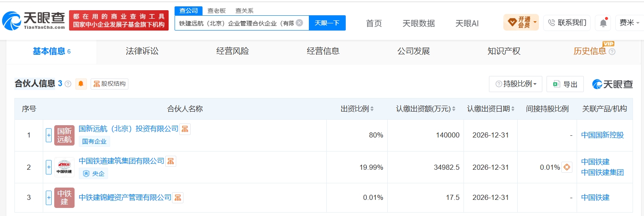Open 中国铁建 link in row 2
The image size is (644, 216).
pyautogui.click(x=595, y=162)
